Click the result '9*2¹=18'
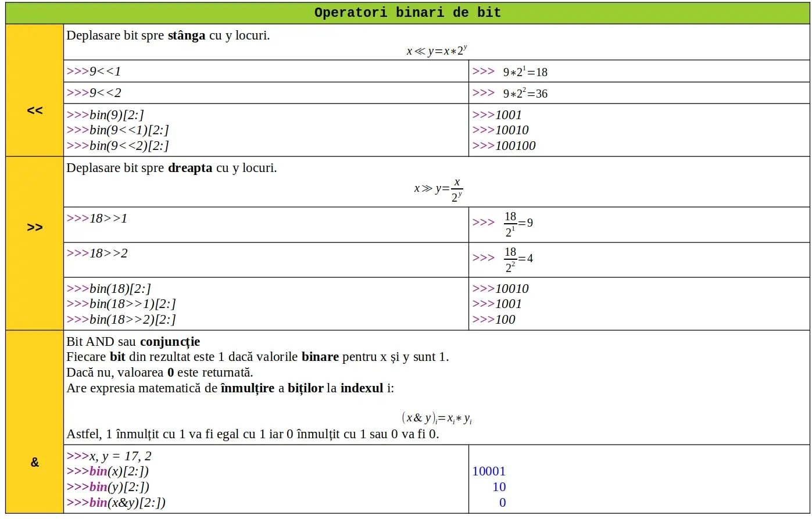 pyautogui.click(x=525, y=71)
